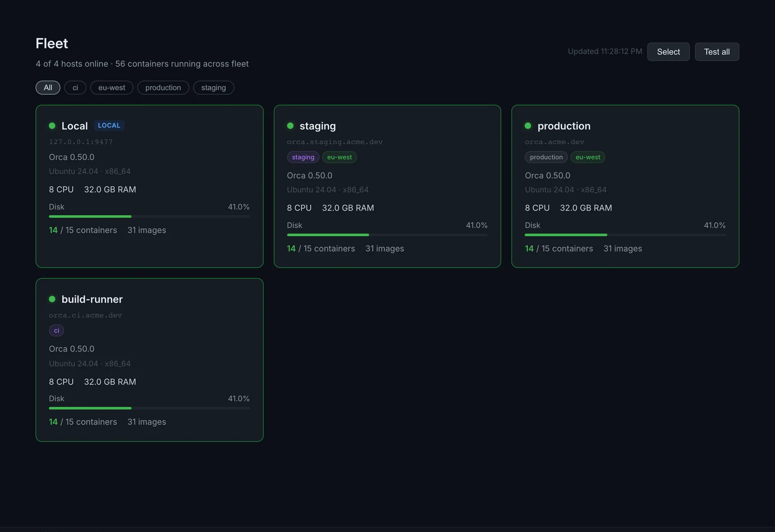Filter fleet by production chip

(163, 88)
